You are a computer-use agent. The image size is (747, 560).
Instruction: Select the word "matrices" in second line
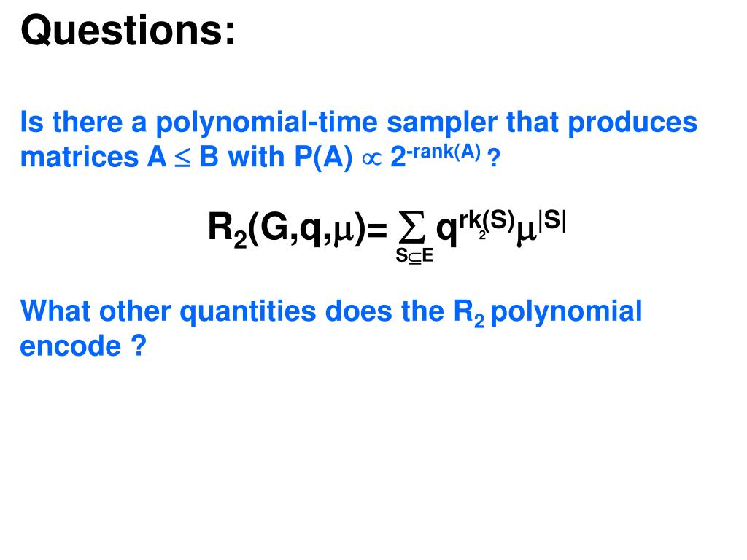point(79,157)
